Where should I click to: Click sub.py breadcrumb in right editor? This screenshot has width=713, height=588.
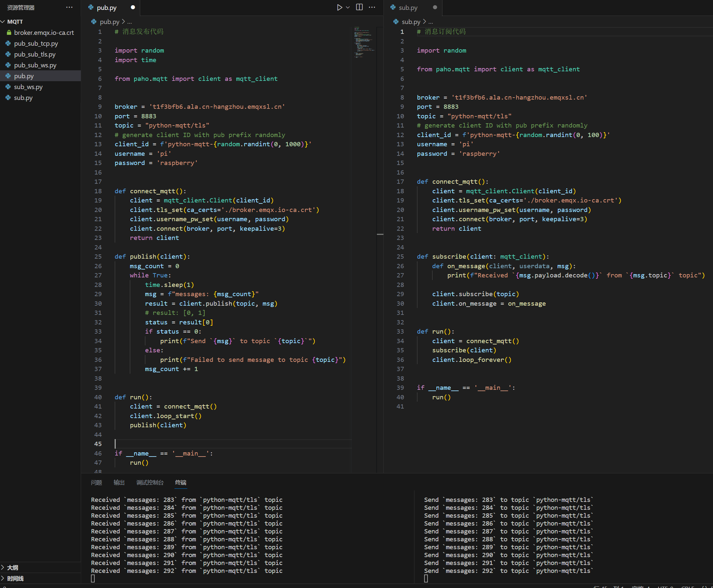pyautogui.click(x=411, y=22)
